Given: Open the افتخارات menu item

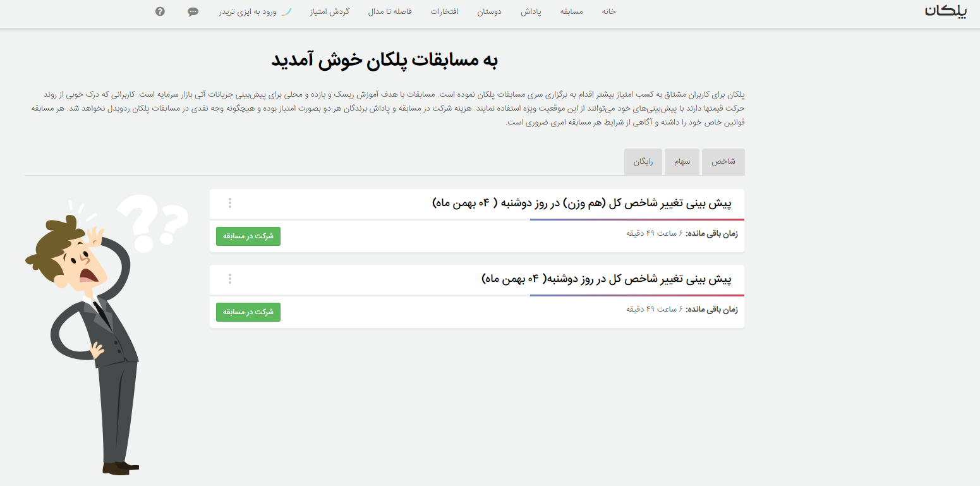Looking at the screenshot, I should tap(444, 12).
